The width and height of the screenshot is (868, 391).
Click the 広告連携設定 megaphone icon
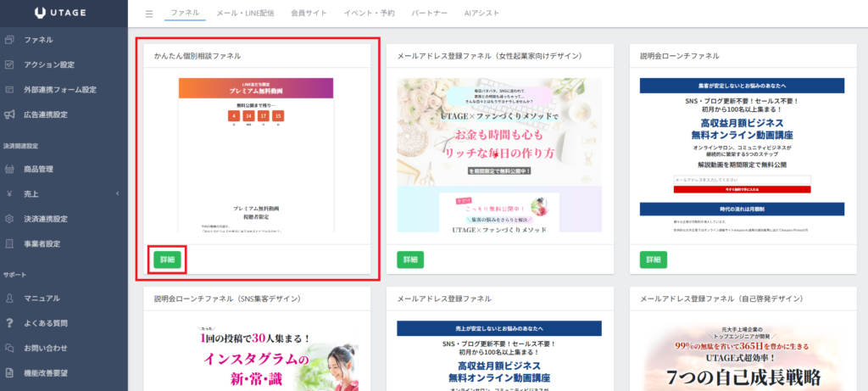(9, 115)
